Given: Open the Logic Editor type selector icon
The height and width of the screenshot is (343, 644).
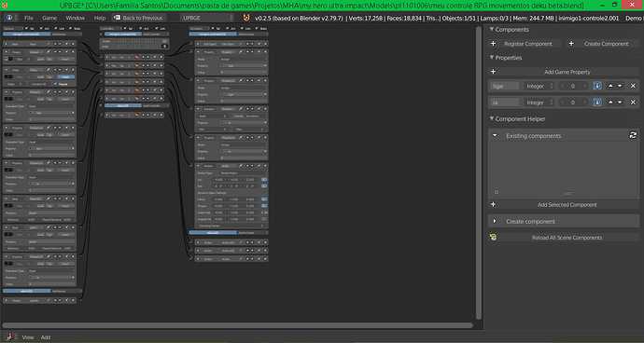Looking at the screenshot, I should point(11,336).
